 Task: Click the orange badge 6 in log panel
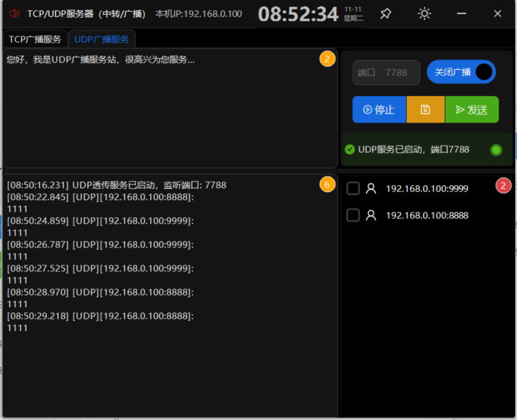point(327,184)
